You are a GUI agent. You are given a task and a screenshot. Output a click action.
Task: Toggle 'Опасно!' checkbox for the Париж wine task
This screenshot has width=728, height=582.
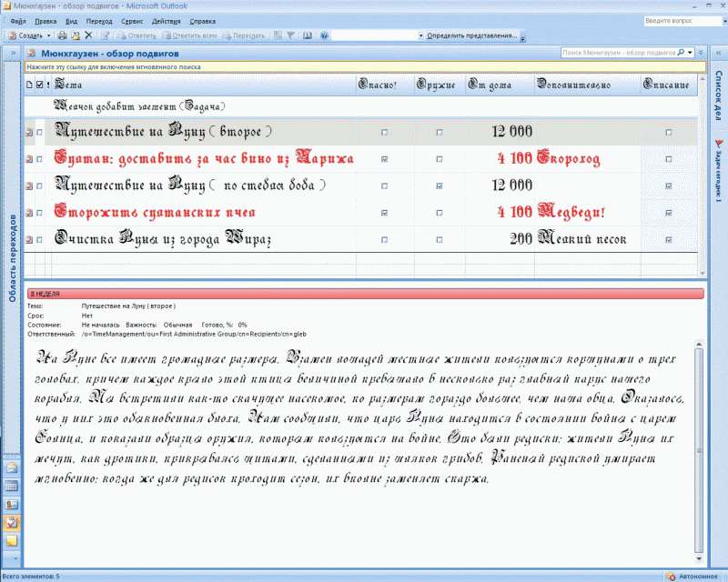pos(384,159)
